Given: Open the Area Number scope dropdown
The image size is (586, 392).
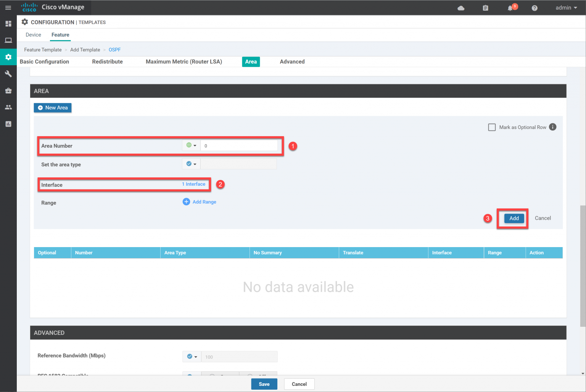Looking at the screenshot, I should pyautogui.click(x=191, y=145).
